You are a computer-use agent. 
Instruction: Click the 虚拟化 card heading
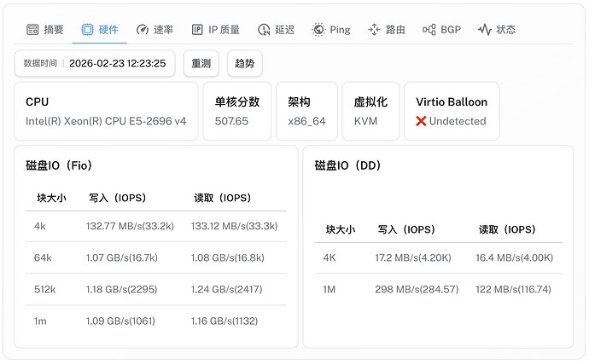click(x=370, y=101)
